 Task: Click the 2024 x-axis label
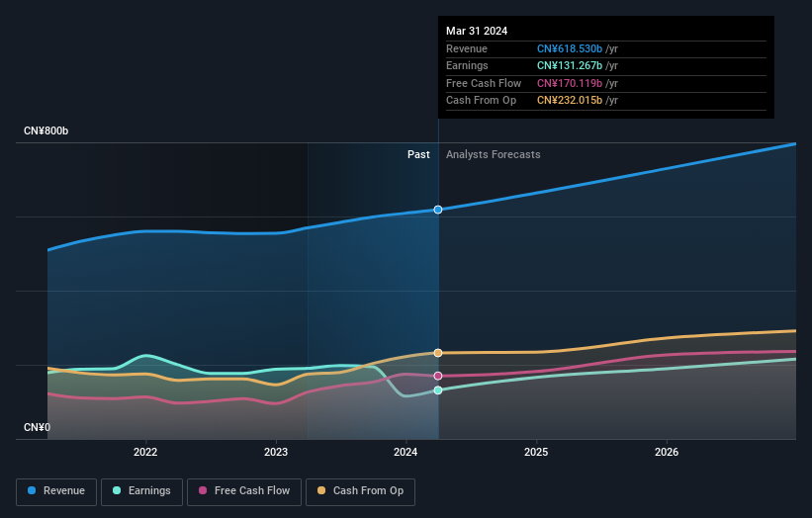tap(406, 452)
